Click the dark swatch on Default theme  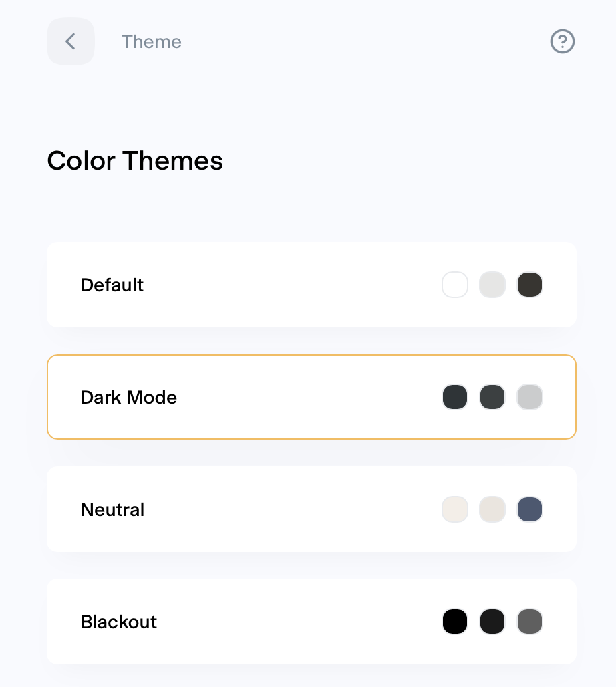click(x=530, y=285)
